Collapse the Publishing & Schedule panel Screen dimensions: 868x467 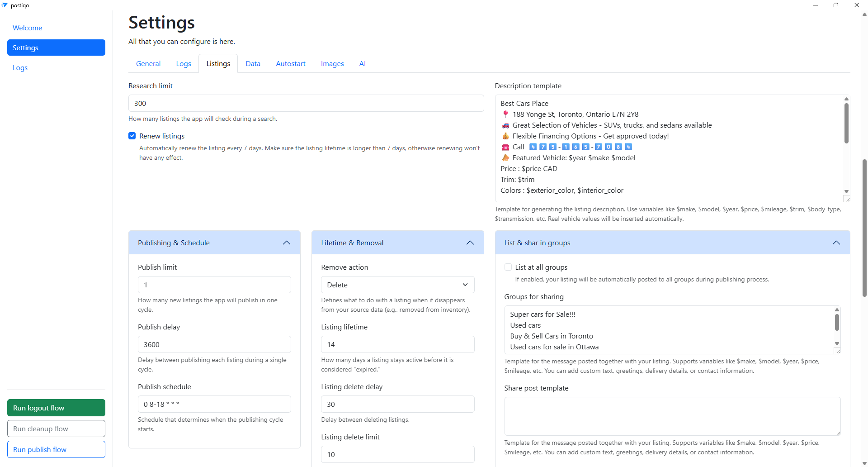tap(286, 243)
